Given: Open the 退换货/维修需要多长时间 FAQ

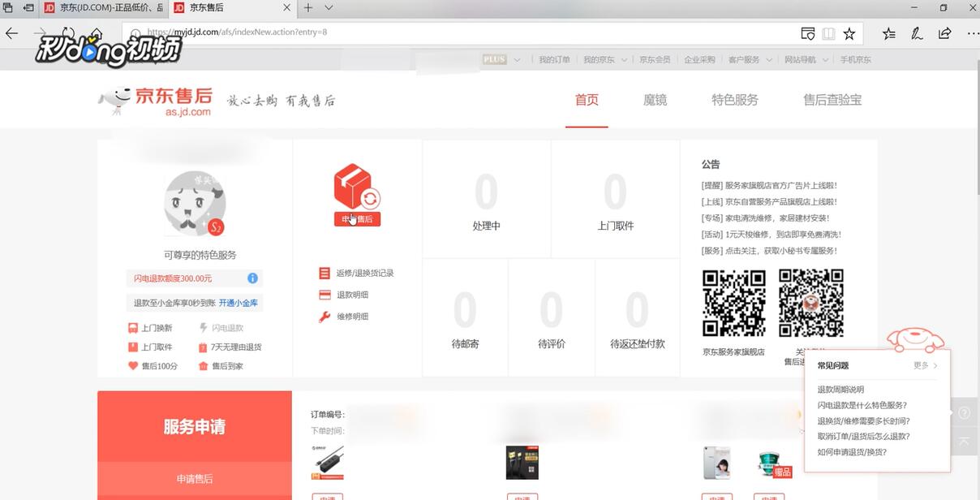Looking at the screenshot, I should tap(864, 420).
